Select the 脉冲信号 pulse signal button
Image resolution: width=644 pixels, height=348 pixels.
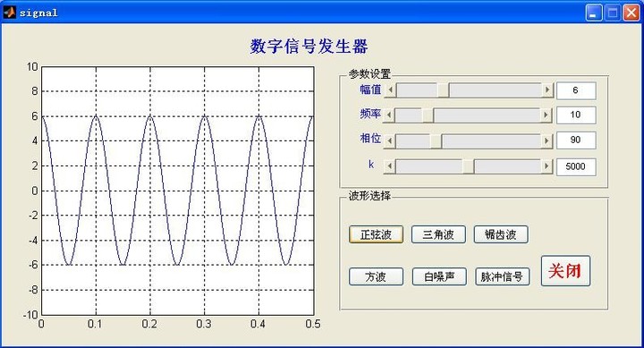click(503, 276)
